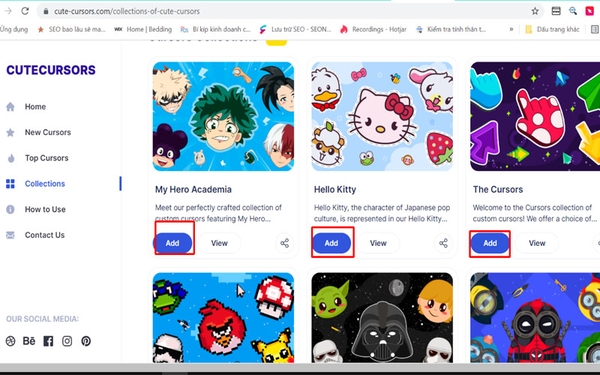Add the My Hero Academia collection
This screenshot has height=375, width=600.
173,243
